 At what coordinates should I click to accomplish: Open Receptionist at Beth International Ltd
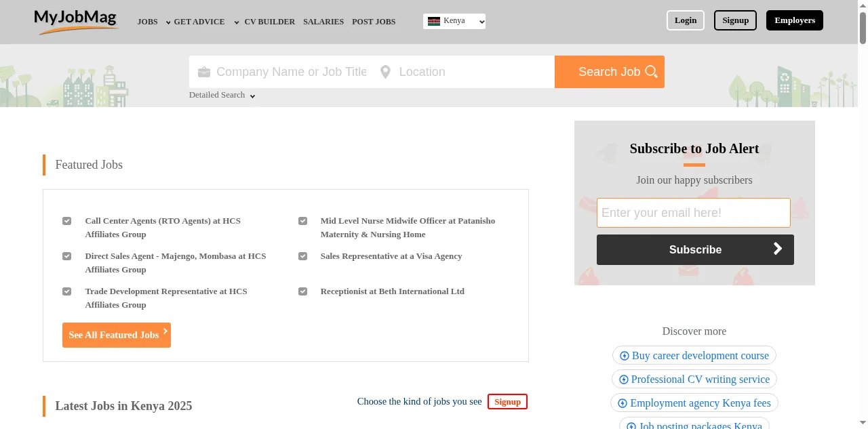click(393, 291)
